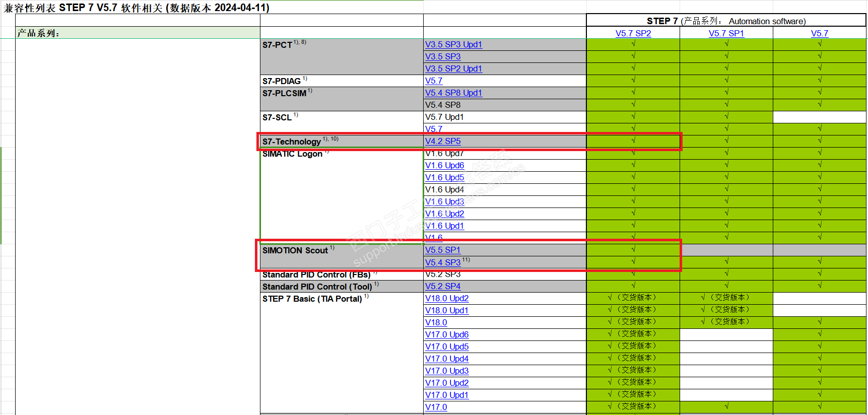Click the S7-Technology product cell
The height and width of the screenshot is (415, 868).
[x=342, y=141]
